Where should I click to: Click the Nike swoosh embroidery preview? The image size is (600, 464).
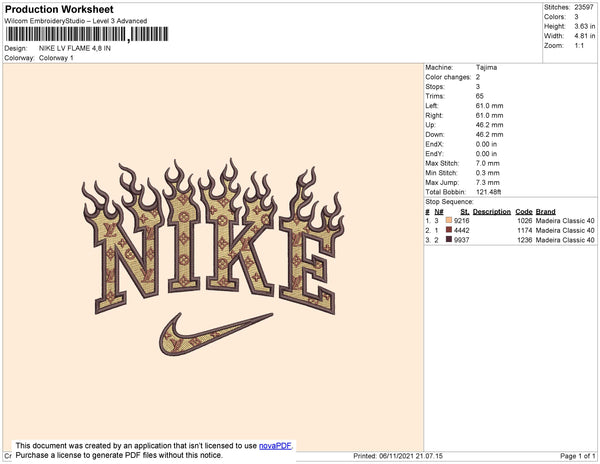[x=215, y=334]
